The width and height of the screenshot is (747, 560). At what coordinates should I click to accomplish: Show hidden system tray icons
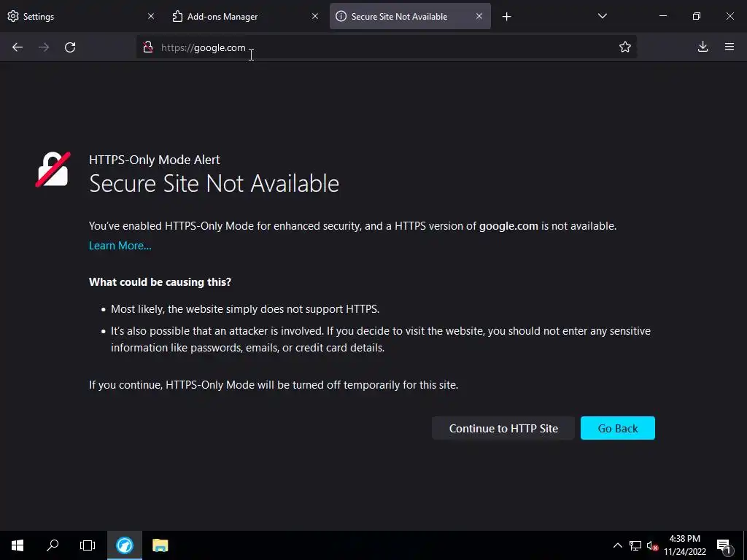tap(617, 545)
